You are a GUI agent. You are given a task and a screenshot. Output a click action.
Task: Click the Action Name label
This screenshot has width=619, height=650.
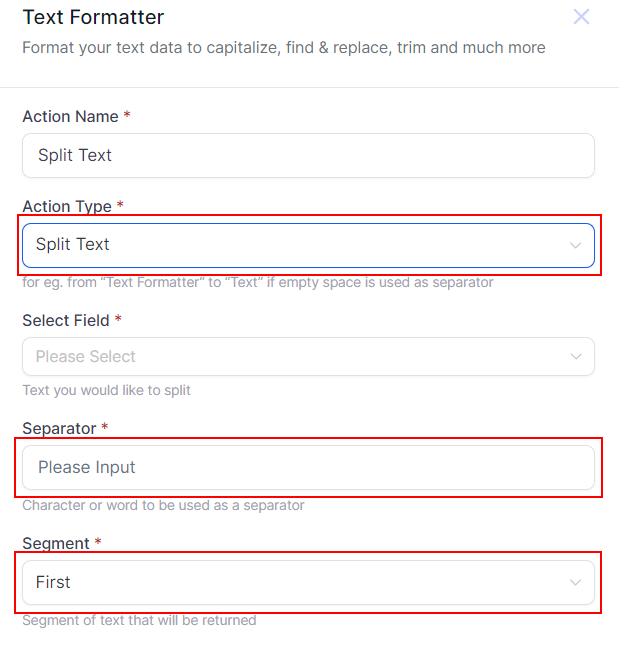coord(69,117)
